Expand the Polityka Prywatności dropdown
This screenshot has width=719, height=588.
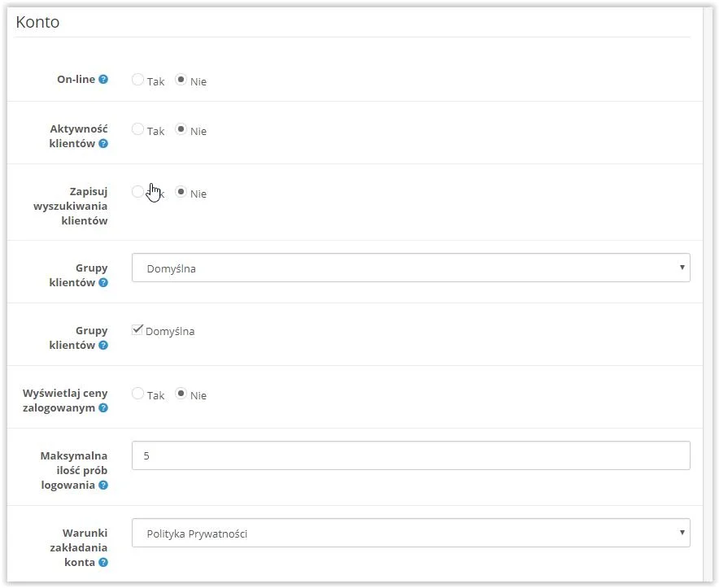[x=411, y=534]
